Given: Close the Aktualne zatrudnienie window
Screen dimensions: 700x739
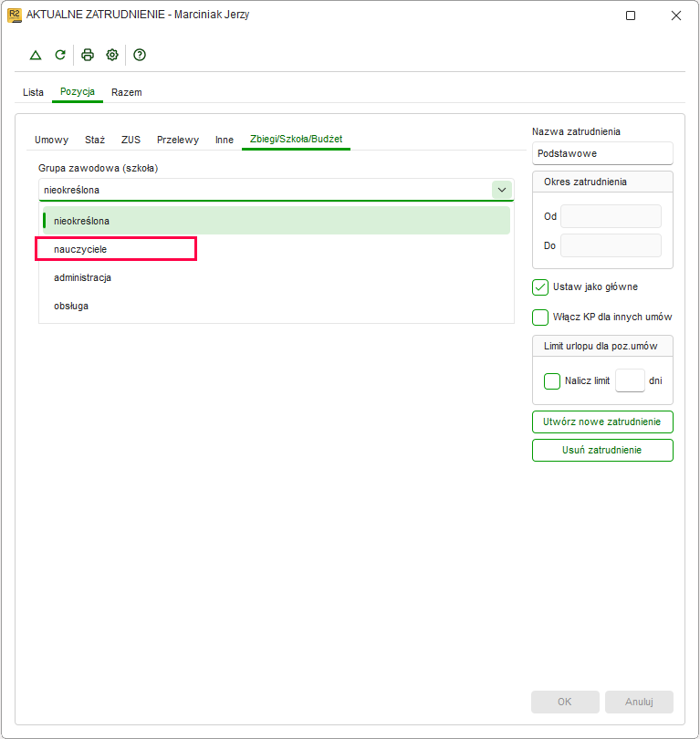Looking at the screenshot, I should 676,16.
